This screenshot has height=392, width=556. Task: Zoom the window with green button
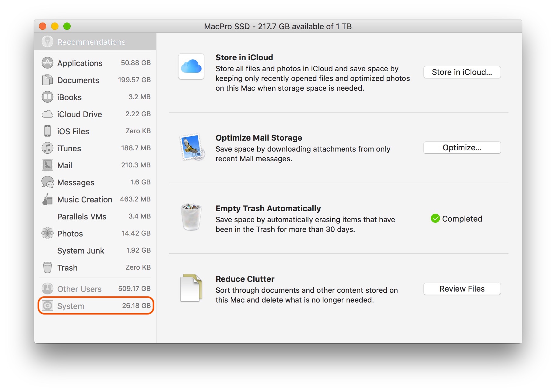[67, 26]
